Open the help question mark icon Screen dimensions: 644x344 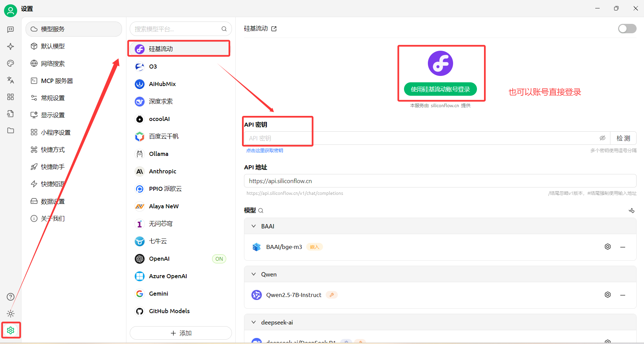(10, 297)
